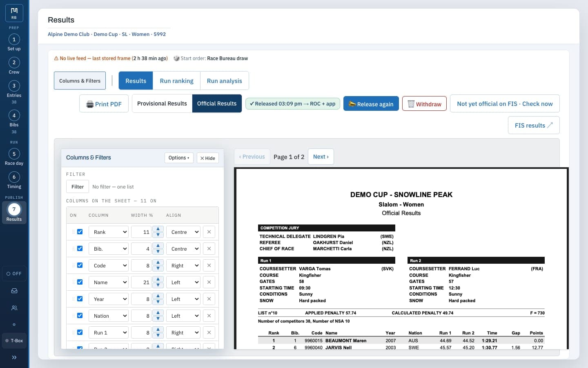The height and width of the screenshot is (368, 588).
Task: Open step 3 Entries
Action: tap(14, 92)
